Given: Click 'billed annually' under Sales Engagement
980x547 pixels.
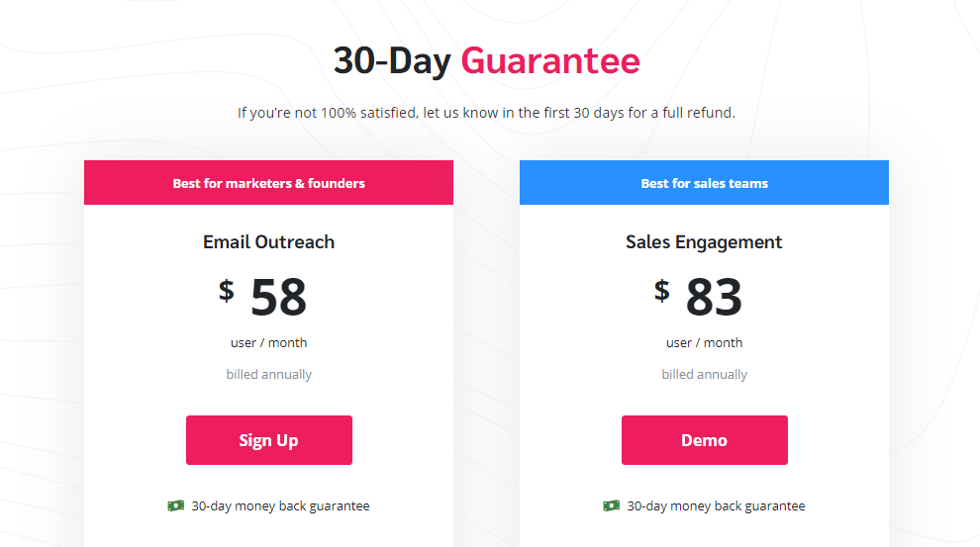Looking at the screenshot, I should pos(705,374).
